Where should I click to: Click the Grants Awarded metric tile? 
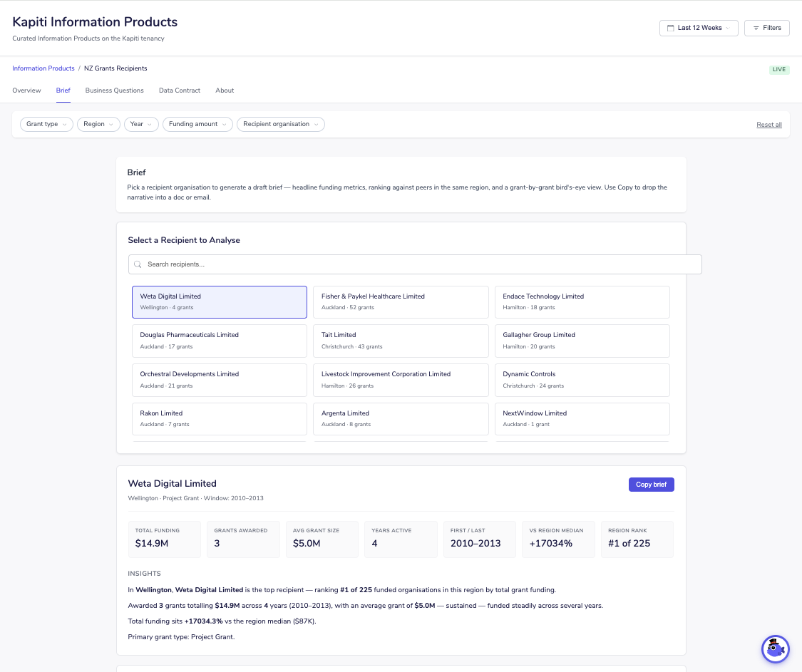click(x=243, y=539)
